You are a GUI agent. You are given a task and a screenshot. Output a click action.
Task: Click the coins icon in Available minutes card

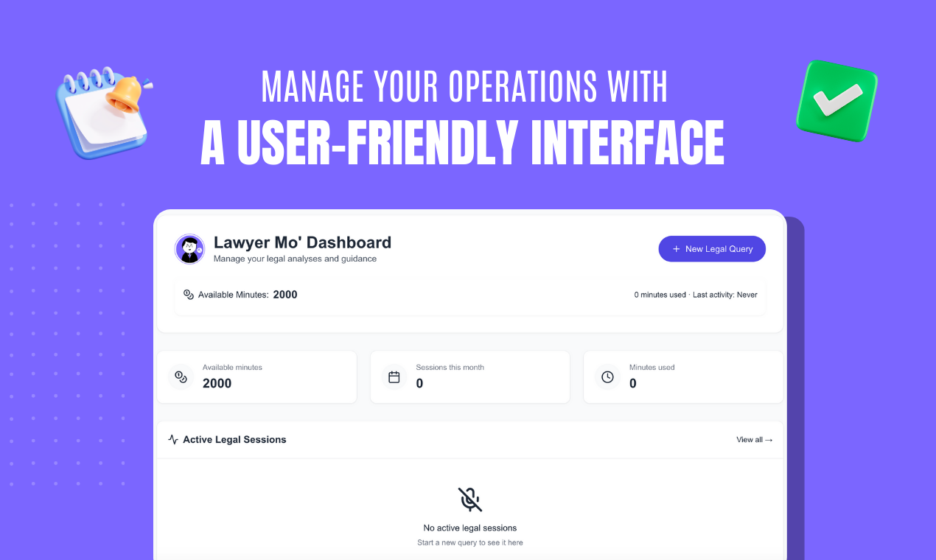click(x=181, y=377)
